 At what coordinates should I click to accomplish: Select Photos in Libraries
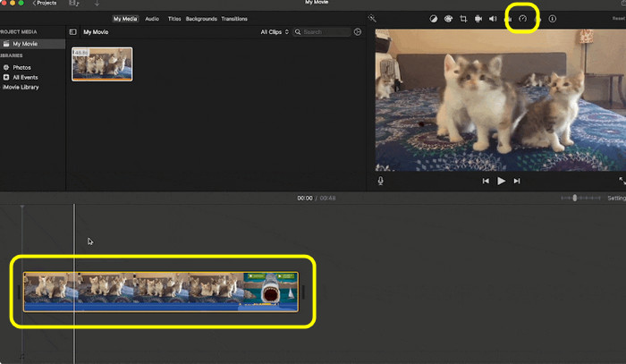[21, 67]
